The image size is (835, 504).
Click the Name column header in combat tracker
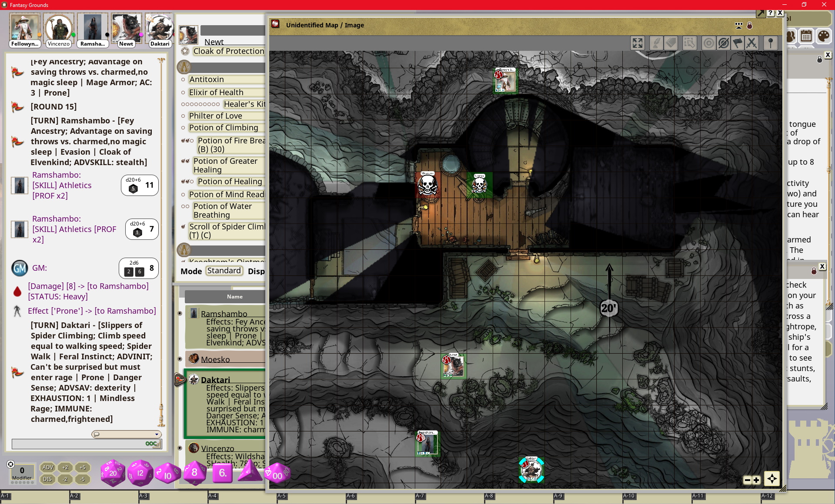(x=235, y=297)
